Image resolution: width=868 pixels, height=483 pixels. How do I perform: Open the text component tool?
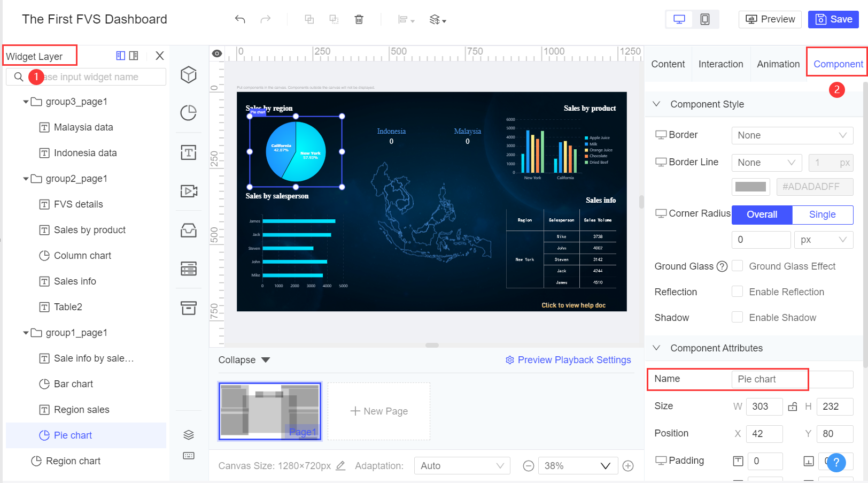pos(189,152)
